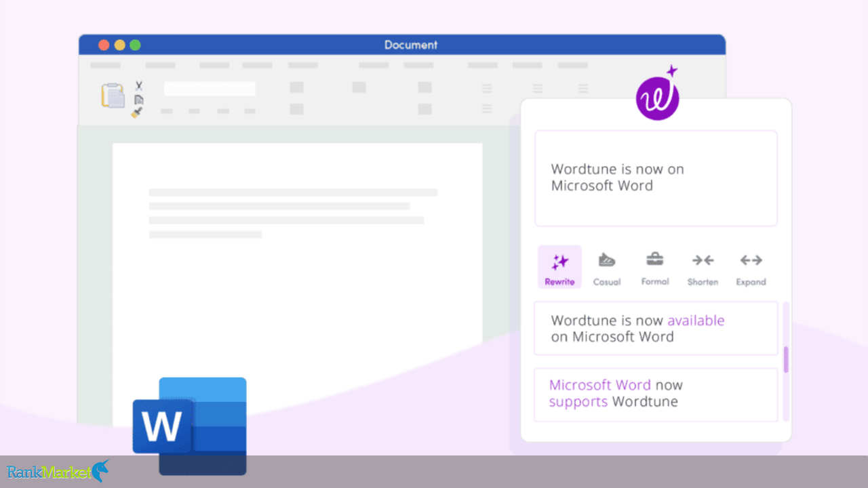Click the yellow minimize window dot
Viewport: 868px width, 488px height.
pos(119,45)
